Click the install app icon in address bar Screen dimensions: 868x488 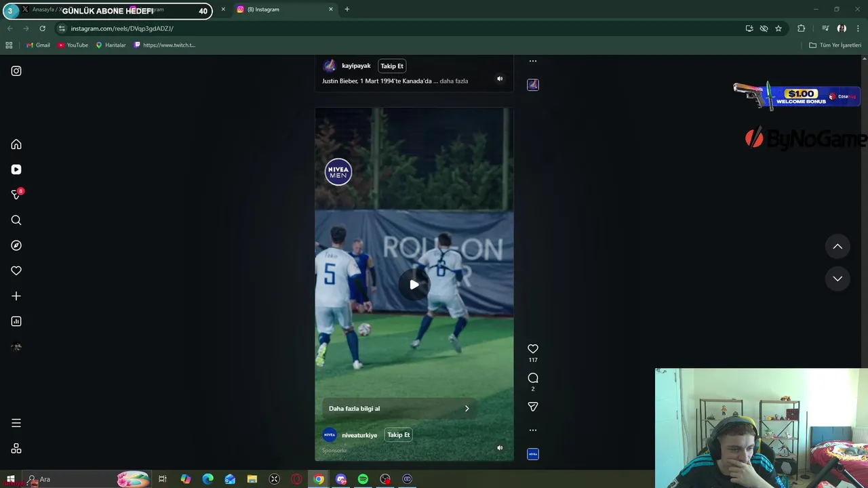pos(749,28)
